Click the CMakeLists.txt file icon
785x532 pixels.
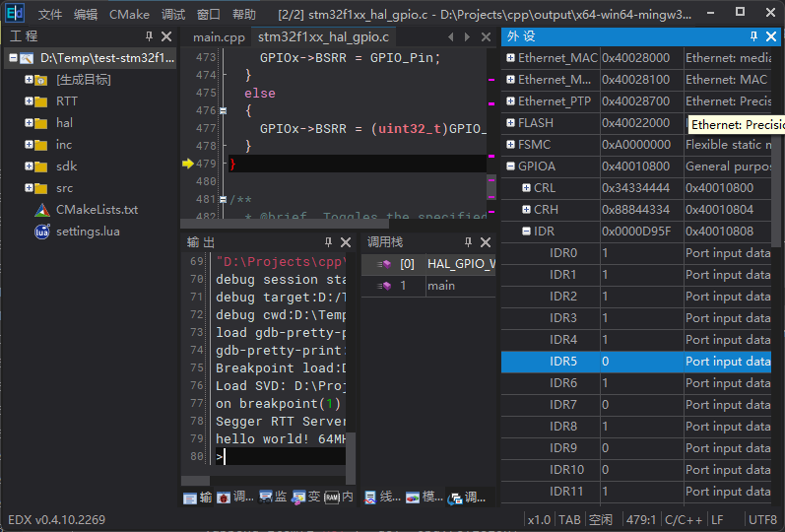[41, 210]
